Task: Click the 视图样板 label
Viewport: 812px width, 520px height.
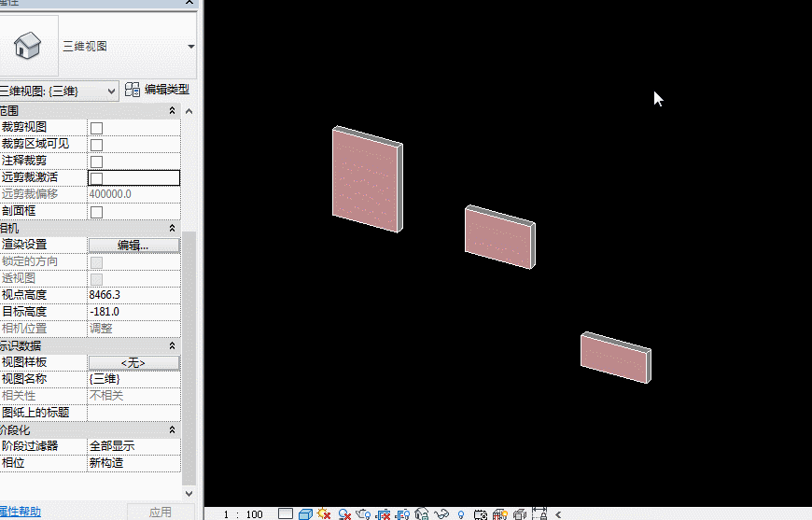Action: click(24, 362)
